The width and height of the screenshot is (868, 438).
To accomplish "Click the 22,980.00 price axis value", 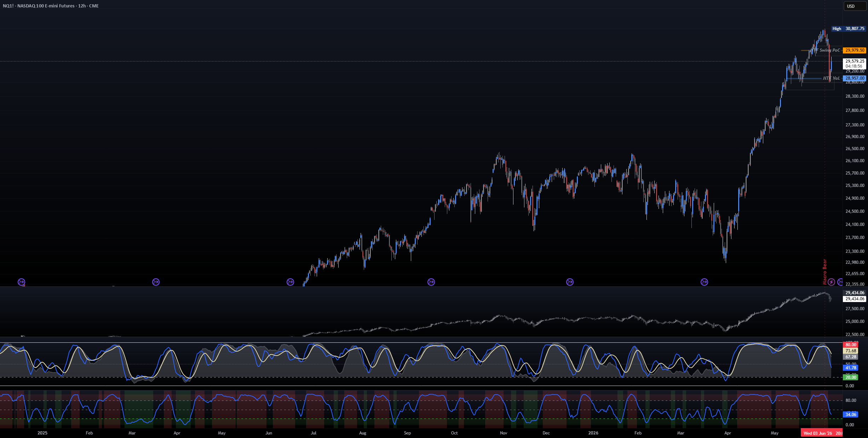I will 855,262.
